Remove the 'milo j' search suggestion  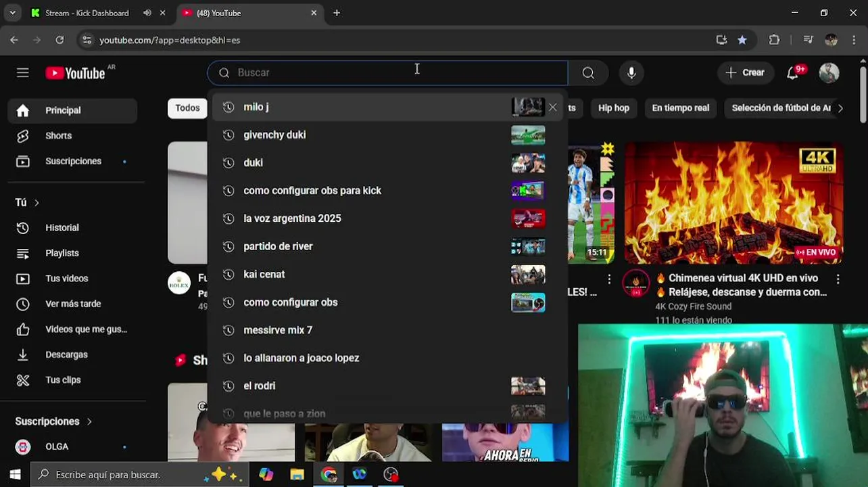[553, 107]
